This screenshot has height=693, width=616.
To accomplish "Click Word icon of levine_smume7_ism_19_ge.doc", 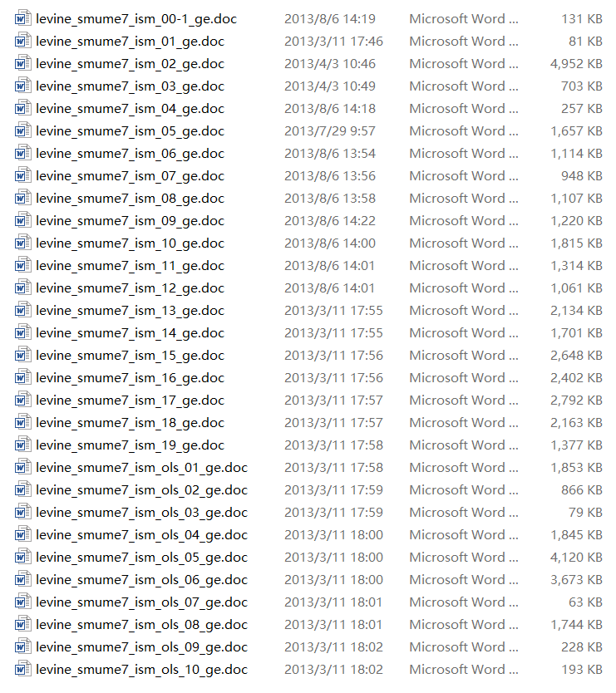I will 23,445.
